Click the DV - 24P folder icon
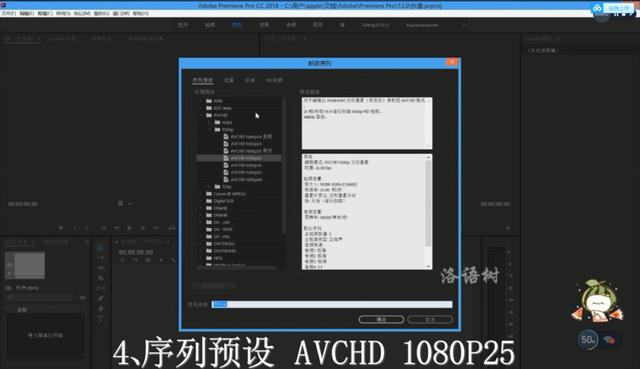 209,222
